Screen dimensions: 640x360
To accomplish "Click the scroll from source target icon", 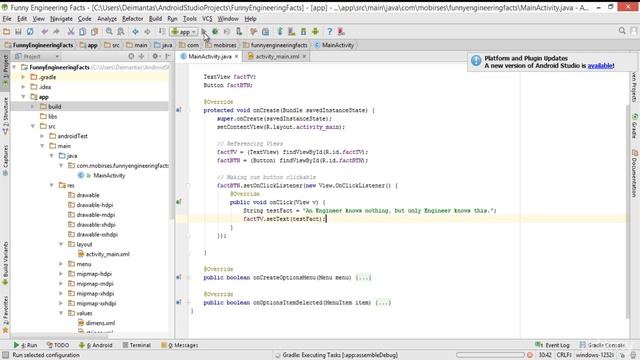I will coord(131,56).
